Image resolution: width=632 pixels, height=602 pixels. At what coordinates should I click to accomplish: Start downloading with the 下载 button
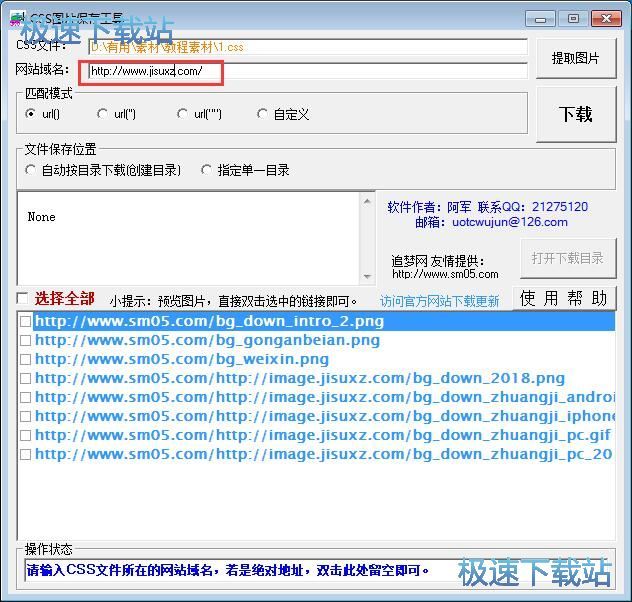click(x=576, y=114)
